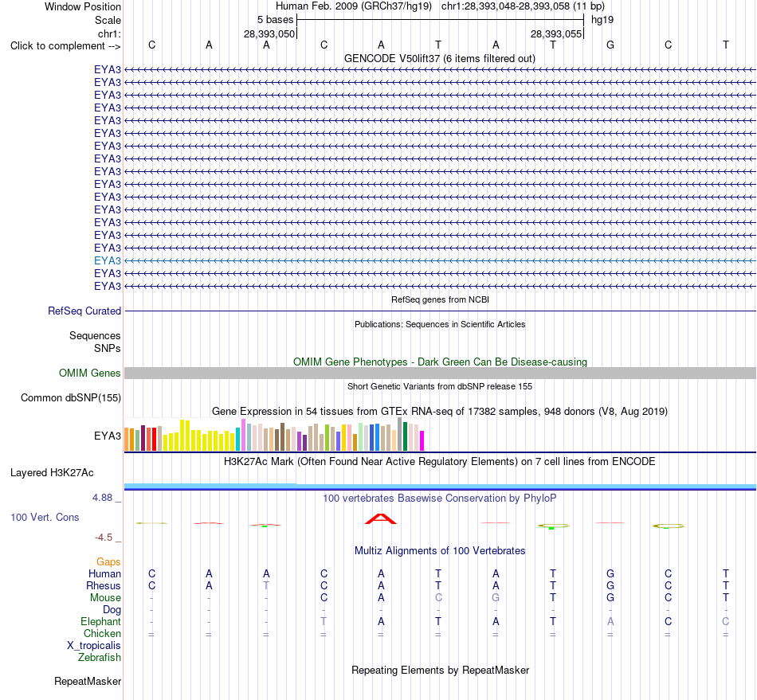Click the RefSeq Curated horizontal gene line

pyautogui.click(x=440, y=311)
